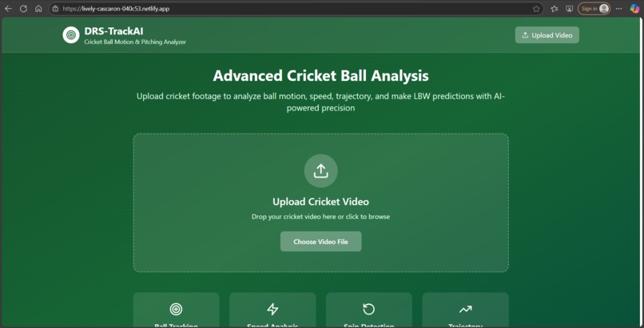
Task: Click the Choose Video File button
Action: [x=320, y=242]
